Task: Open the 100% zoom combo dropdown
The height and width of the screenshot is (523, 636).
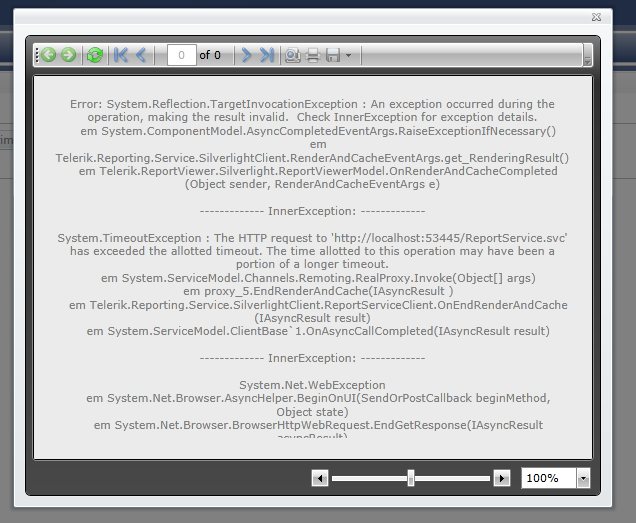Action: pyautogui.click(x=583, y=478)
